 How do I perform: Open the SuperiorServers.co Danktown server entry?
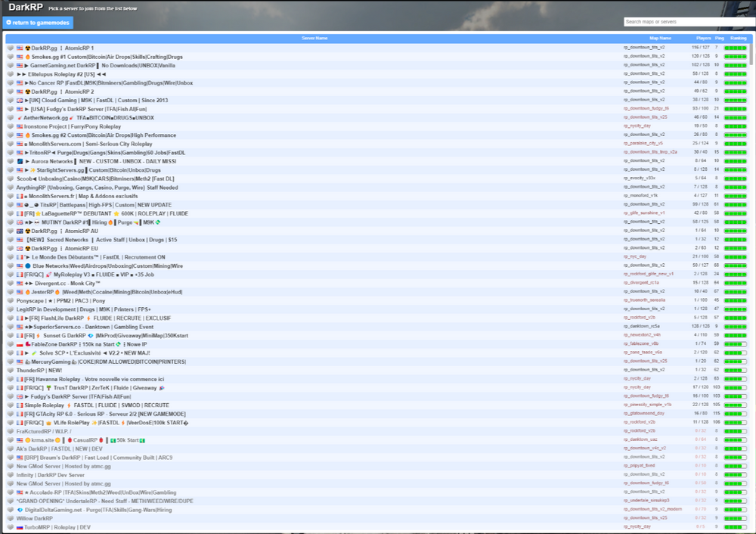[89, 326]
